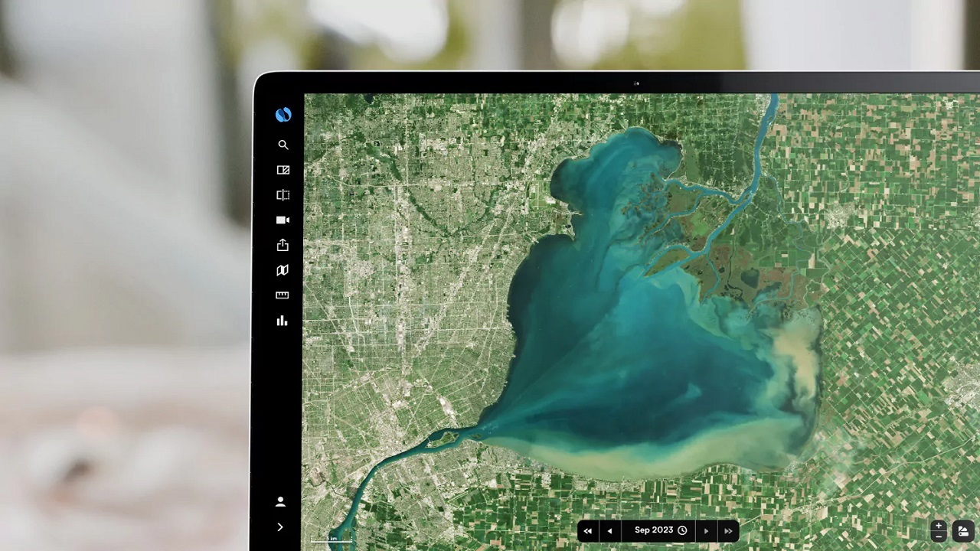Open the search tool

pyautogui.click(x=283, y=145)
